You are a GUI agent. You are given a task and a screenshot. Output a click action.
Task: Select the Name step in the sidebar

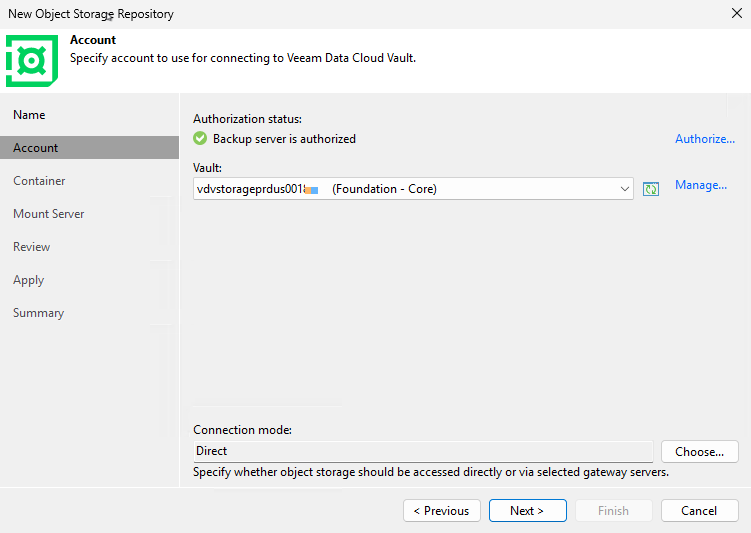coord(29,115)
